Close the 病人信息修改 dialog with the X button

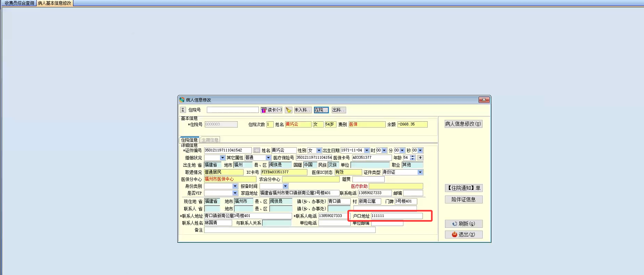point(484,100)
